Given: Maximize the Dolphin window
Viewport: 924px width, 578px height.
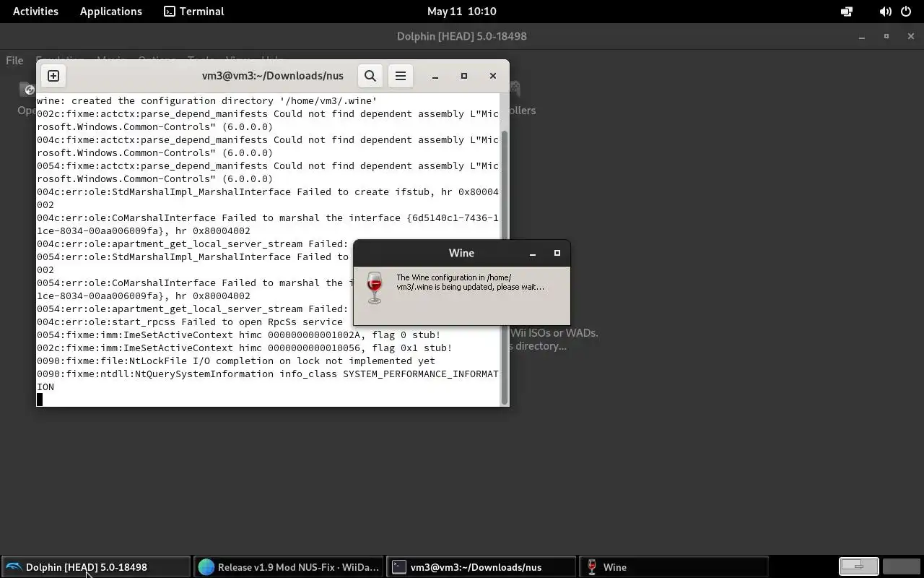Looking at the screenshot, I should 886,36.
